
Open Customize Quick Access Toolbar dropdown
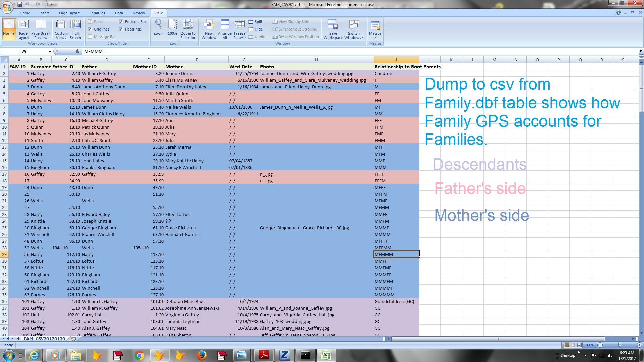(x=51, y=4)
